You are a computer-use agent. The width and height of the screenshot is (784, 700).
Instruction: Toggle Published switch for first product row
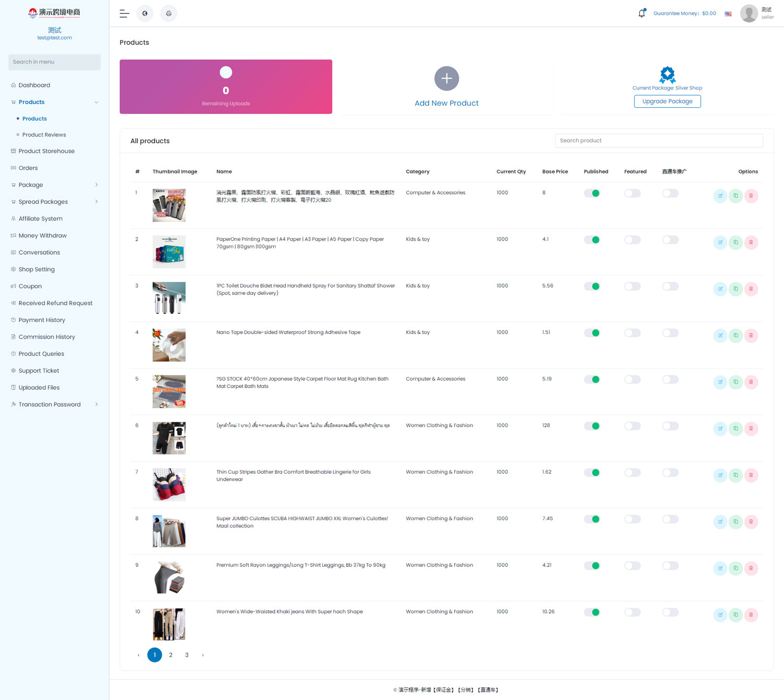[x=592, y=193]
